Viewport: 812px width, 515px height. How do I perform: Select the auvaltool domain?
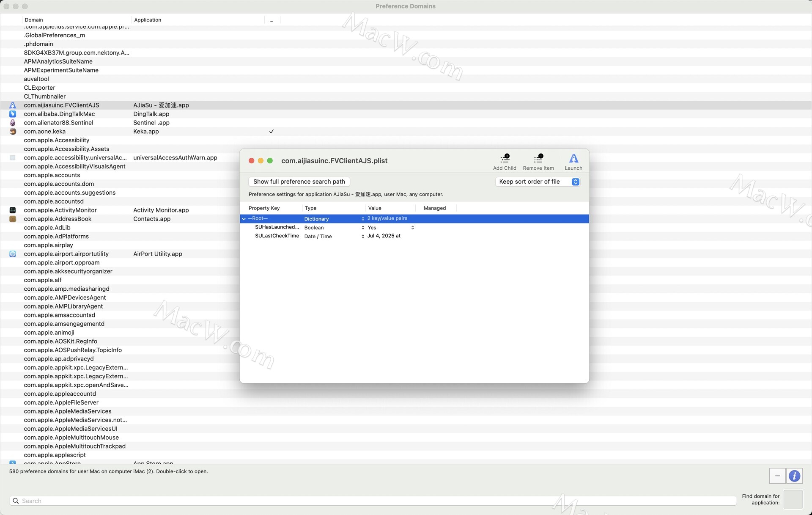[36, 79]
